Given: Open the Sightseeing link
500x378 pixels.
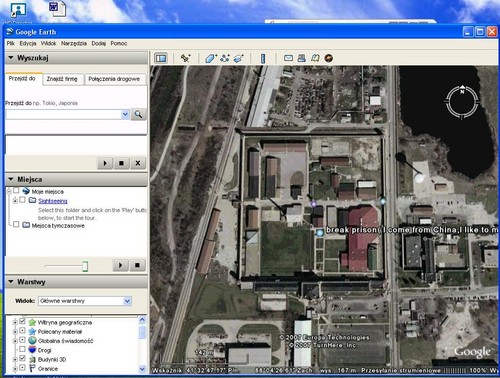Looking at the screenshot, I should point(53,201).
